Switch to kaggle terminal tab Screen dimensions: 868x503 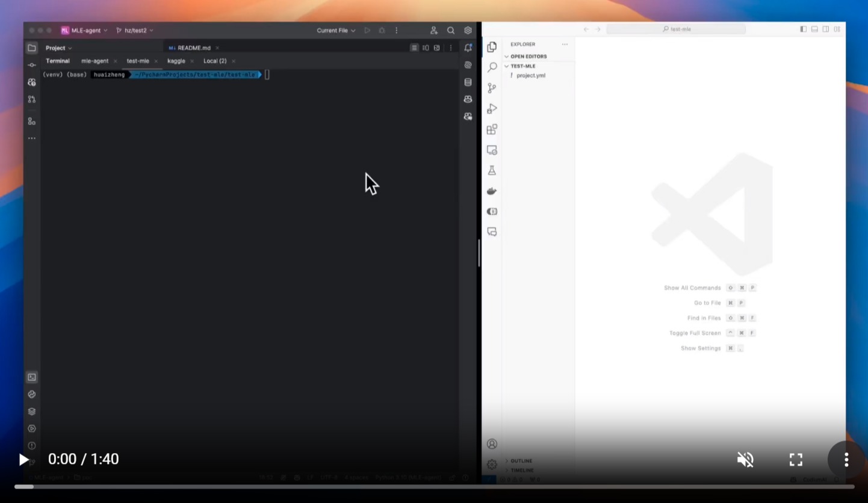(176, 61)
